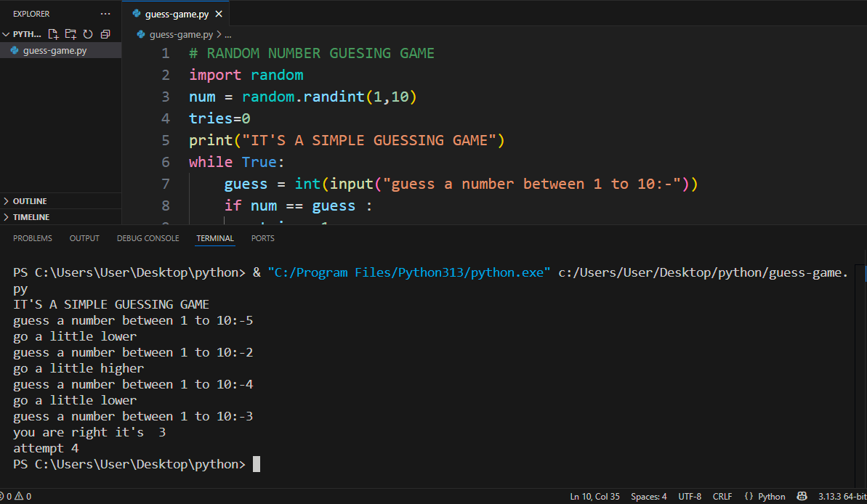Open the Copilot status icon in status bar
This screenshot has height=504, width=867.
[x=803, y=497]
